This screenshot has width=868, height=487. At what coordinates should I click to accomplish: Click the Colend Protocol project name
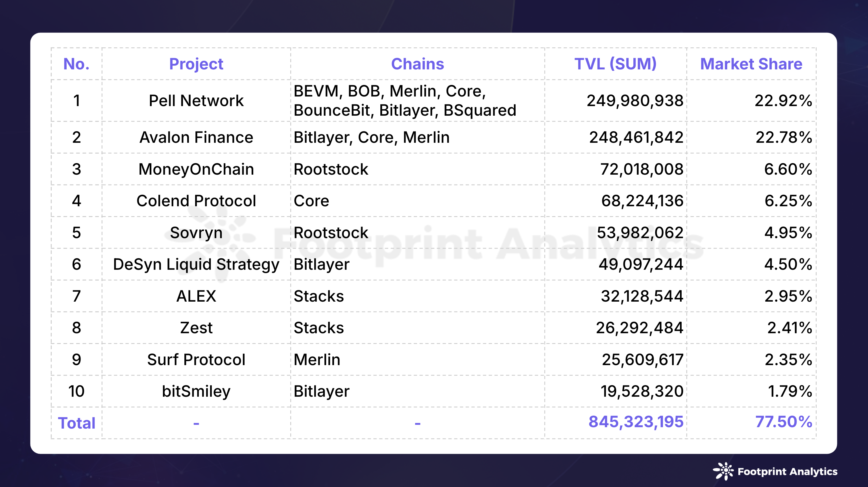(196, 201)
